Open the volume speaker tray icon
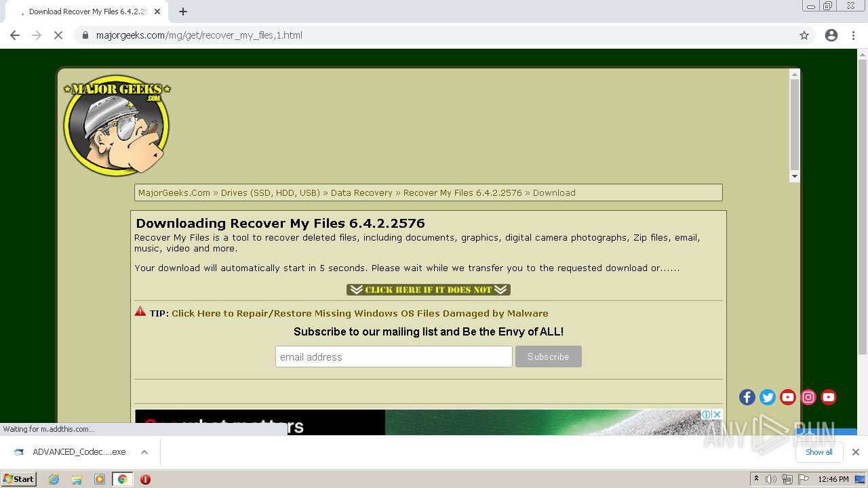This screenshot has height=488, width=868. (x=771, y=479)
